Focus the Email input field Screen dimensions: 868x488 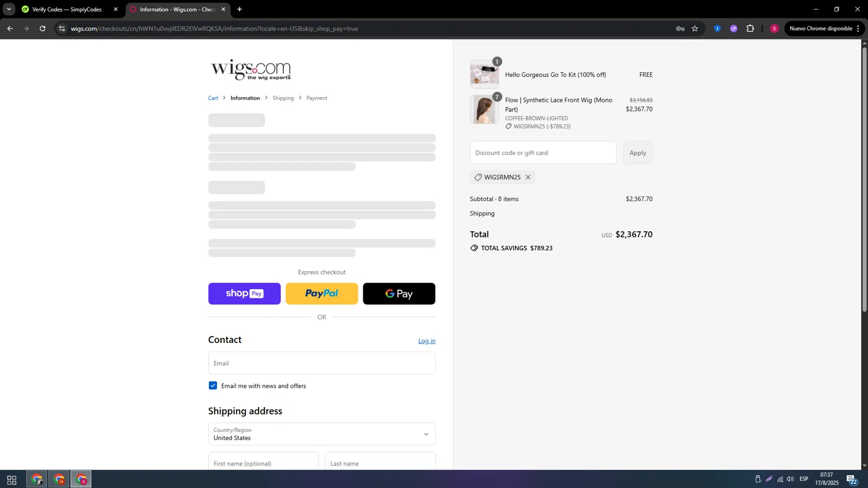coord(322,363)
